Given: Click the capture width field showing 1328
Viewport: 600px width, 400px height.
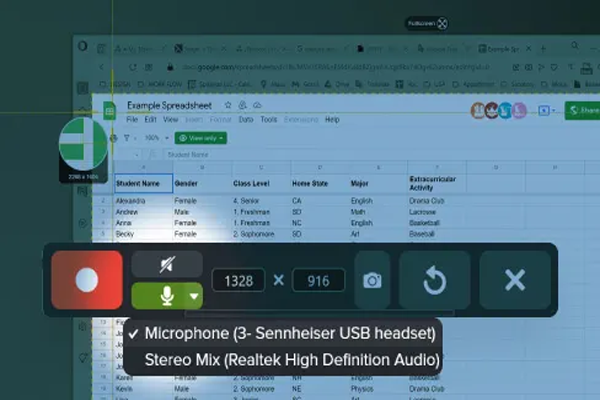Looking at the screenshot, I should click(238, 281).
